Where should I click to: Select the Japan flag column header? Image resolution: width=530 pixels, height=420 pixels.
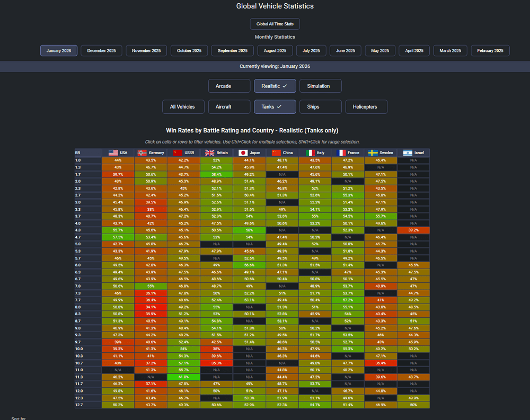click(x=249, y=153)
